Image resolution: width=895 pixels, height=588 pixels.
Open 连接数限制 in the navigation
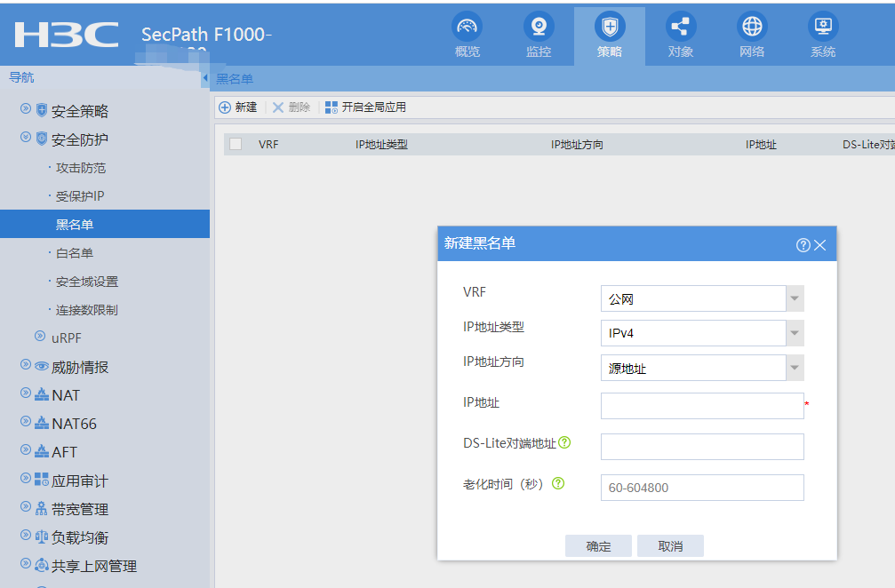point(87,310)
